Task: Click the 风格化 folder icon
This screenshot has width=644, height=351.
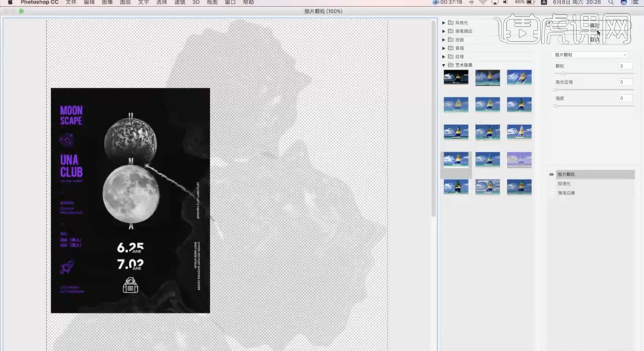Action: [x=450, y=23]
